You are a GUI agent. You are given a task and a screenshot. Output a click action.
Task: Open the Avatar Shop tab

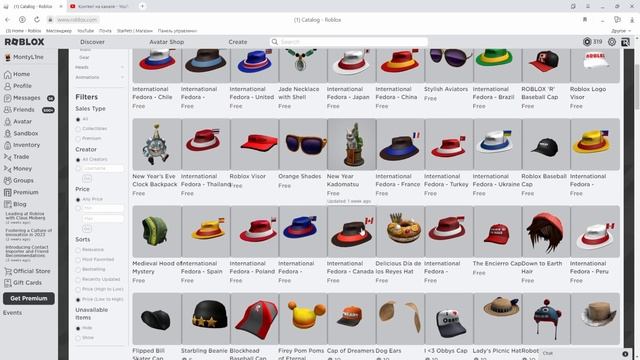click(x=167, y=42)
